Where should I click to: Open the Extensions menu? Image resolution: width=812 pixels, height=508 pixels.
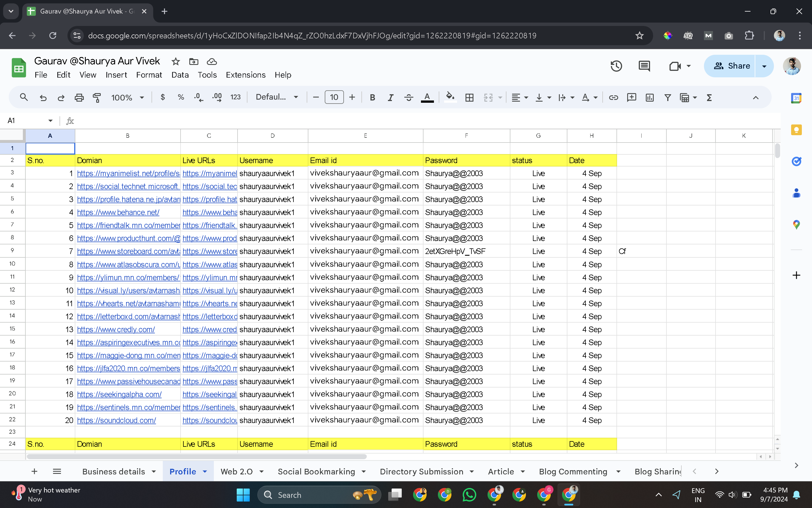[x=245, y=75]
